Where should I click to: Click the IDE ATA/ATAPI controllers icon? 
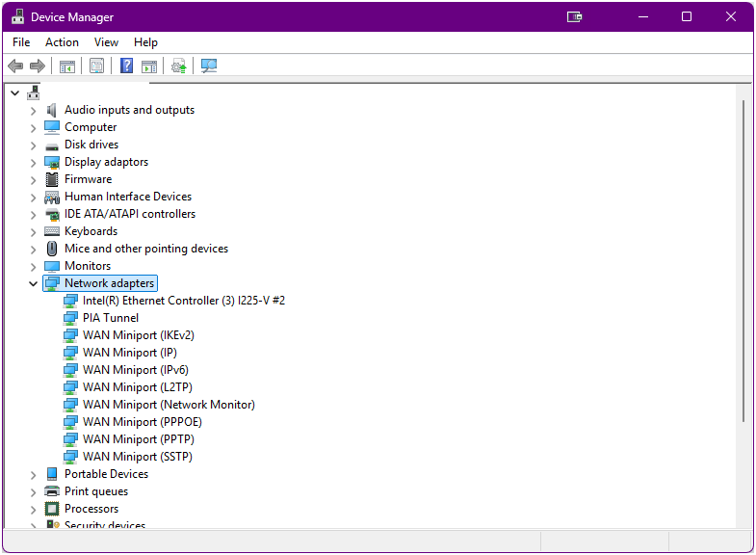pyautogui.click(x=52, y=214)
